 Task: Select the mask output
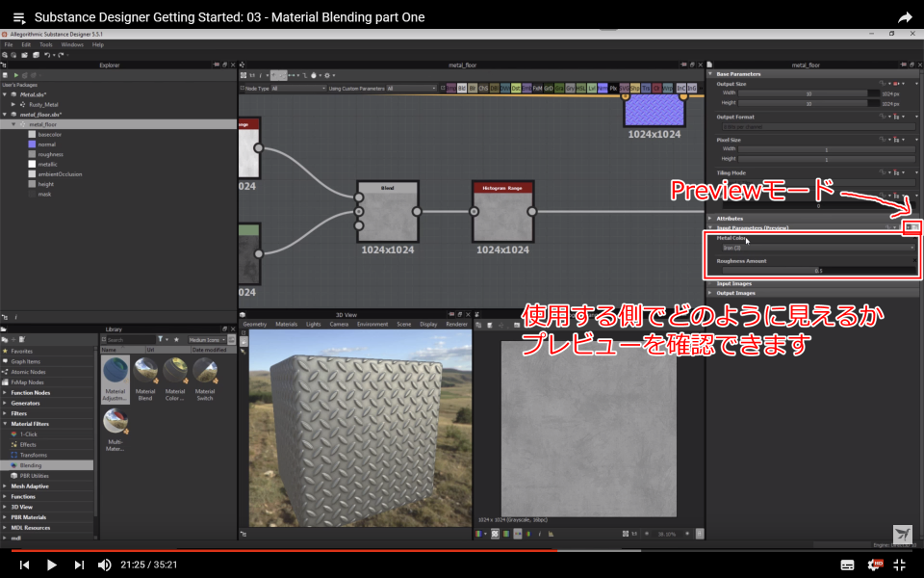pyautogui.click(x=44, y=194)
